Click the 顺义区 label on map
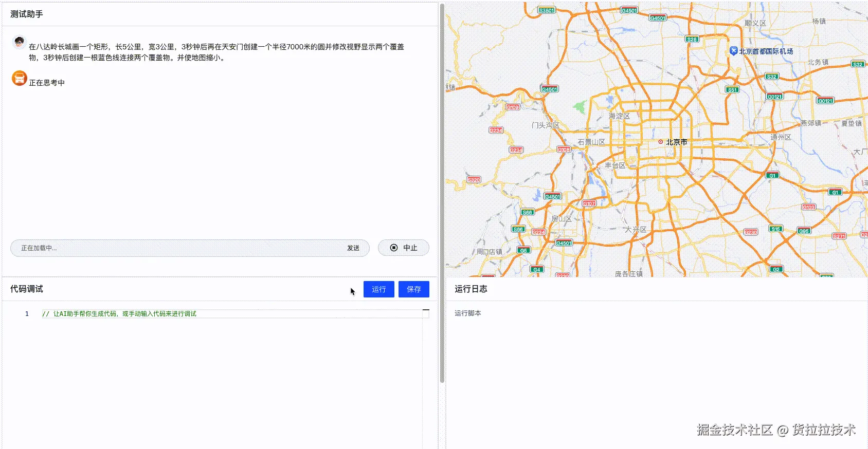 (755, 23)
